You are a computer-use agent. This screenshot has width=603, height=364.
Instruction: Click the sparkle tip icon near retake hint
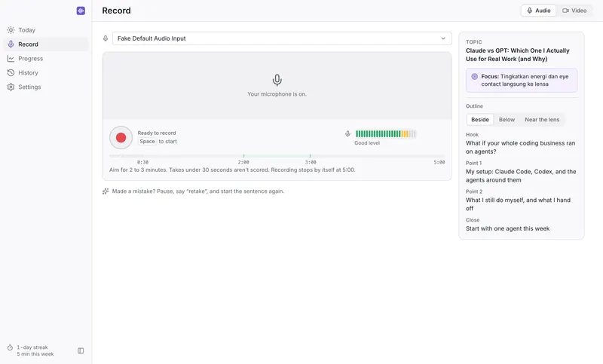click(106, 191)
